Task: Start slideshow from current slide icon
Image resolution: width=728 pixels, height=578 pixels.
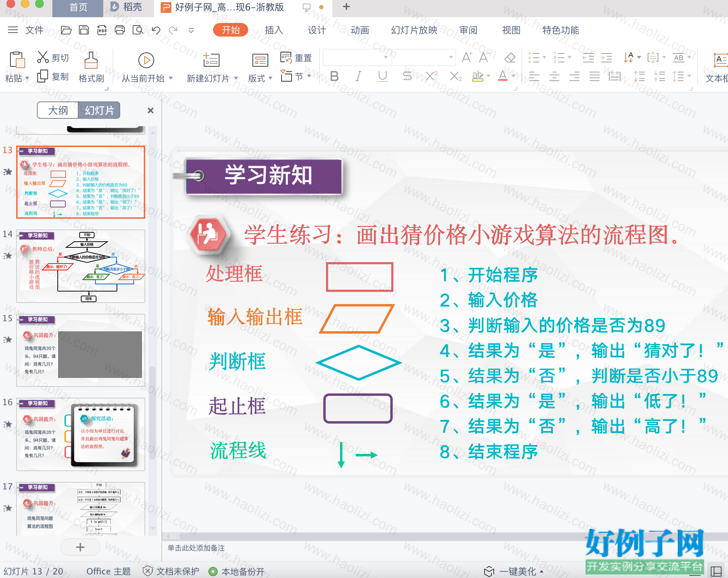Action: (146, 60)
